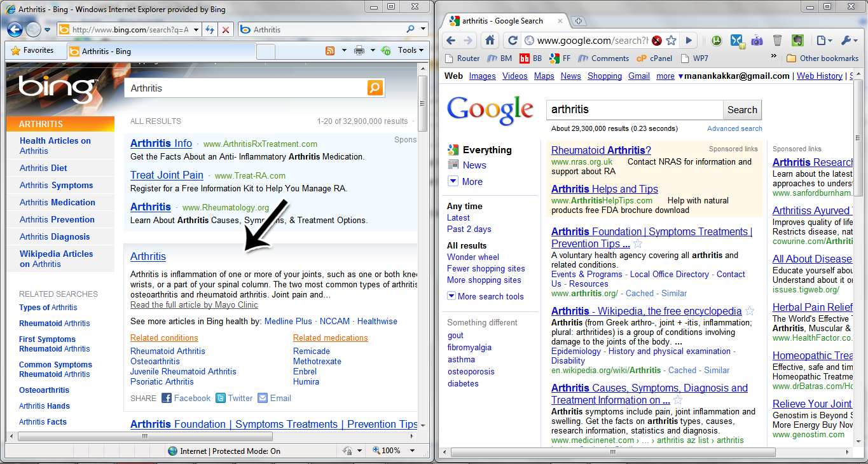Open IE search provider dropdown arrow

point(424,29)
